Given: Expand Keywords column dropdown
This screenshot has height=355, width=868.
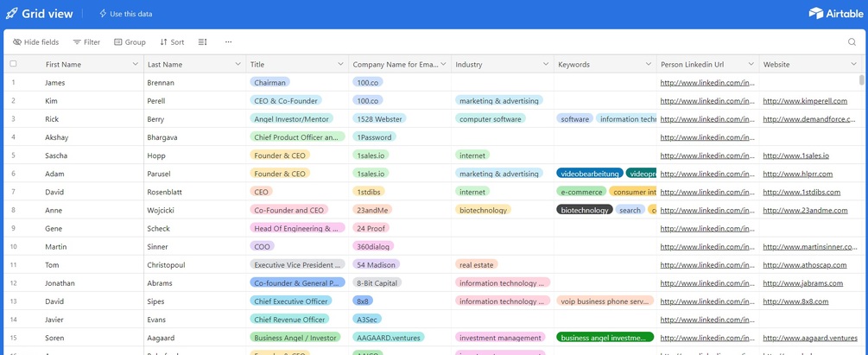Looking at the screenshot, I should coord(649,64).
